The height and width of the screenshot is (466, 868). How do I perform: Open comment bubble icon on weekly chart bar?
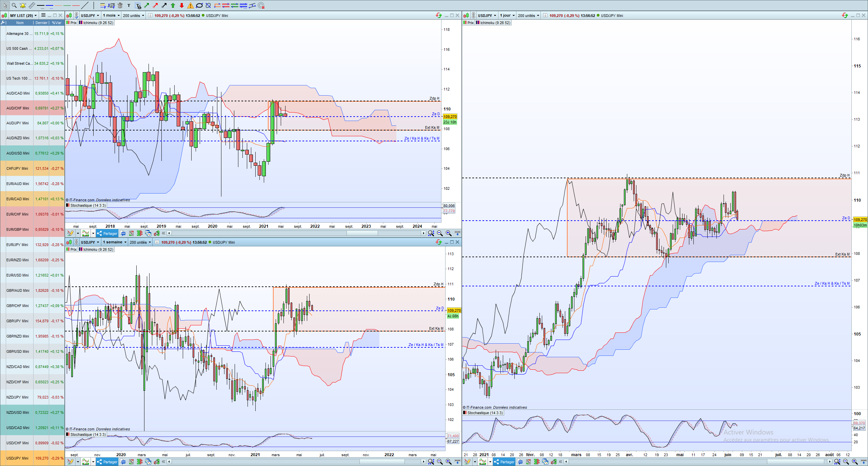(x=123, y=462)
